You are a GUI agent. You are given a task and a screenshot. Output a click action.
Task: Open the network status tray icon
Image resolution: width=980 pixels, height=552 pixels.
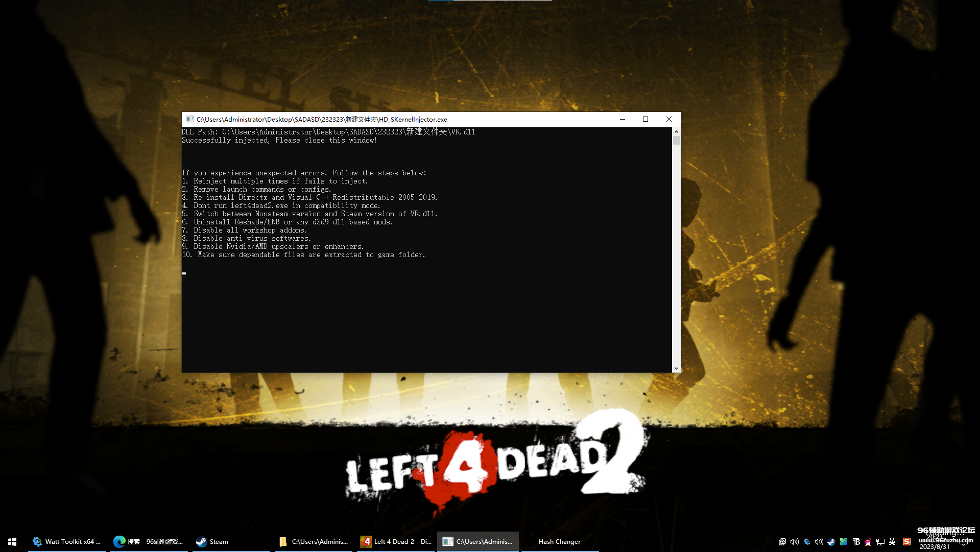880,542
